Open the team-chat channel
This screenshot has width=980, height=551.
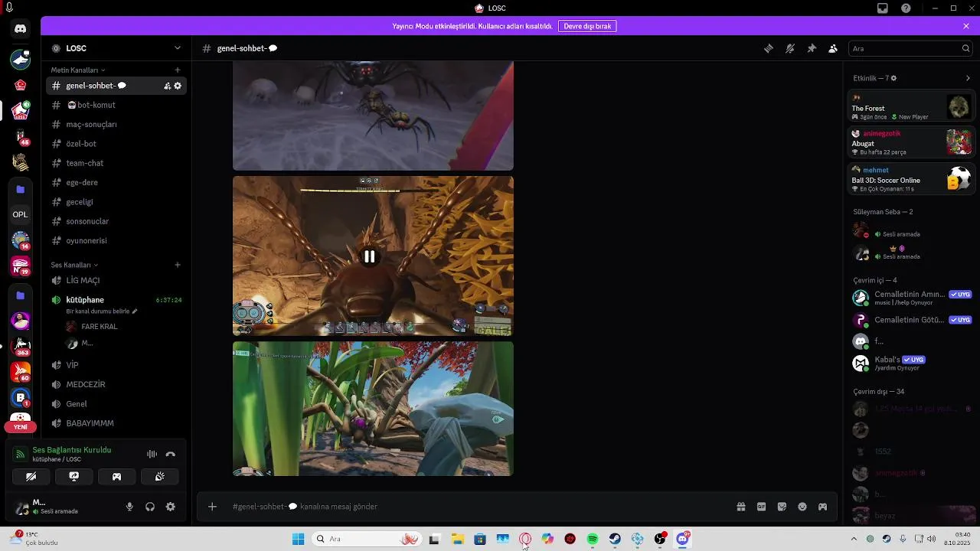coord(116,163)
